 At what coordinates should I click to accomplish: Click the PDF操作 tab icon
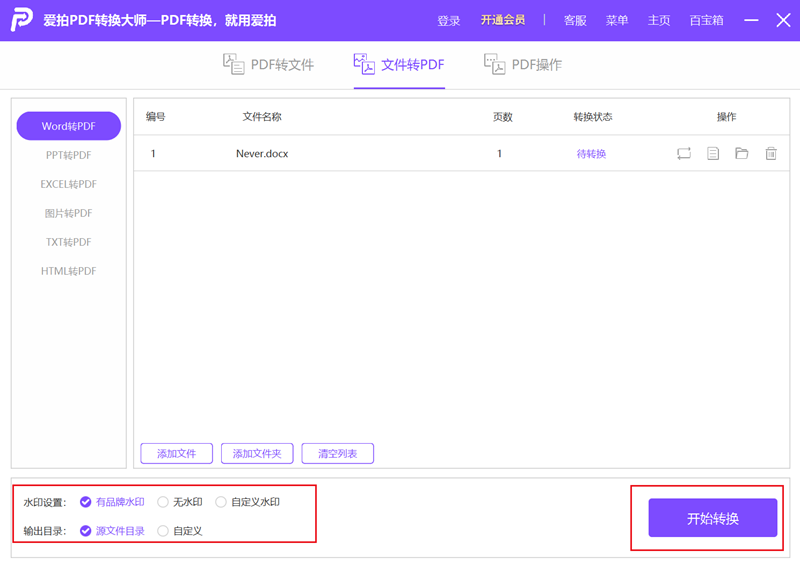tap(494, 64)
